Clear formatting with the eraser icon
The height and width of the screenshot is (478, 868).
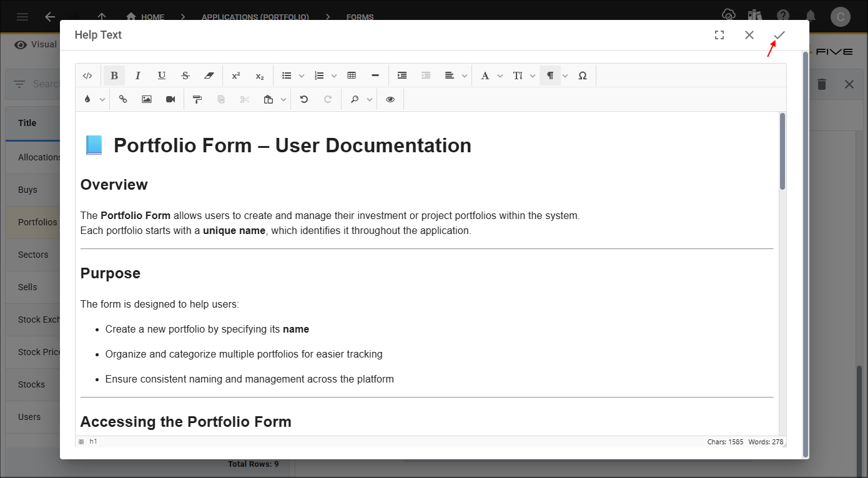209,76
